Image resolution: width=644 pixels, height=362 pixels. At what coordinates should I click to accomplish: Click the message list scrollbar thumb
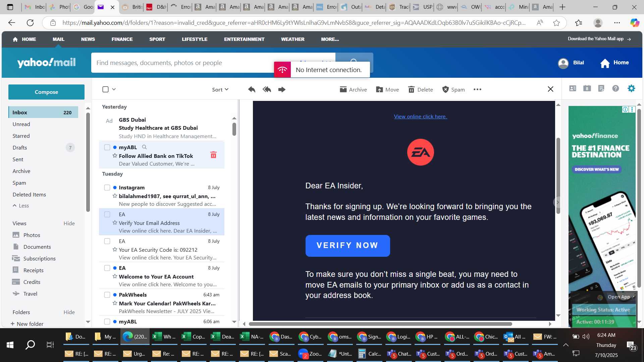234,129
